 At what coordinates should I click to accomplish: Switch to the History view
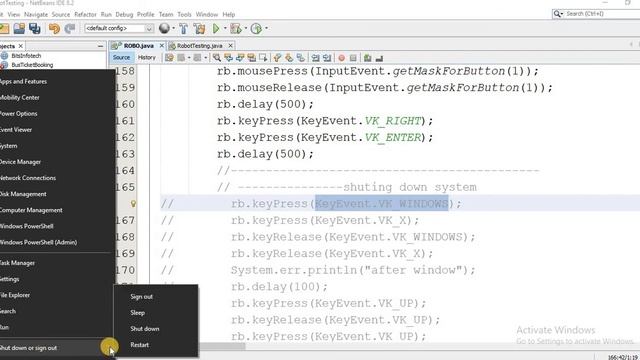[147, 58]
